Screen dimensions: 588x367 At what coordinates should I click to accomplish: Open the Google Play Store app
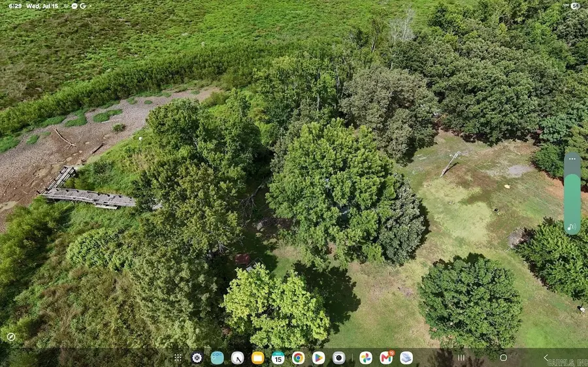click(x=318, y=358)
